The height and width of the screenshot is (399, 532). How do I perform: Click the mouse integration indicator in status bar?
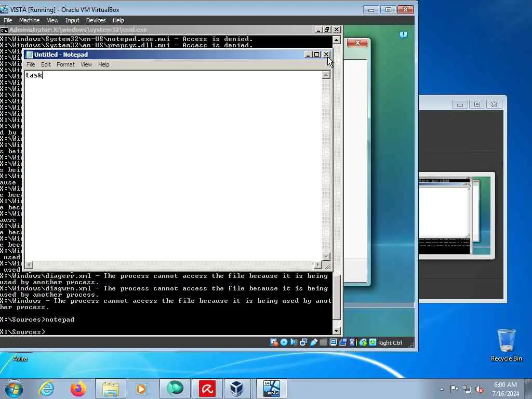coord(363,342)
